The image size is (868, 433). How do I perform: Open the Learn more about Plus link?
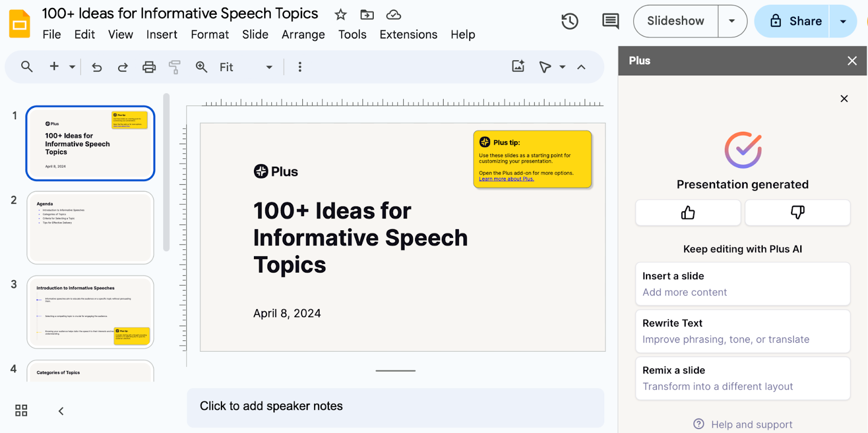(506, 179)
